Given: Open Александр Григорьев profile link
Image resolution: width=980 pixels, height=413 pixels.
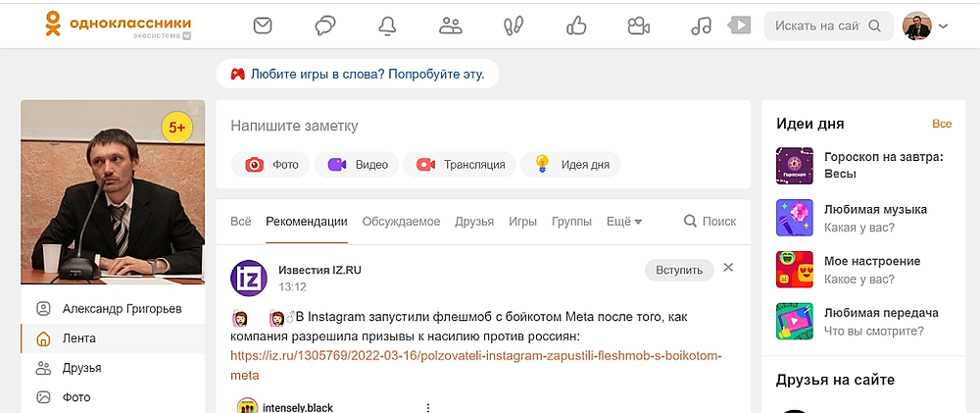Looking at the screenshot, I should (122, 309).
